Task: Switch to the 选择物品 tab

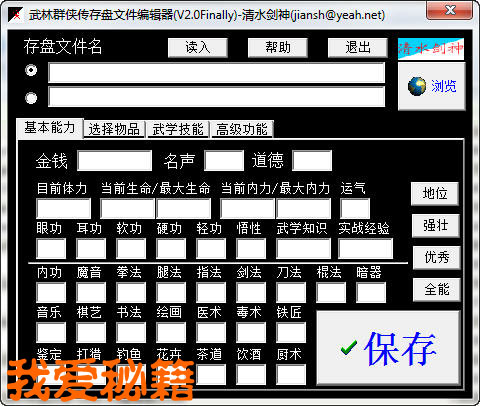Action: 114,129
